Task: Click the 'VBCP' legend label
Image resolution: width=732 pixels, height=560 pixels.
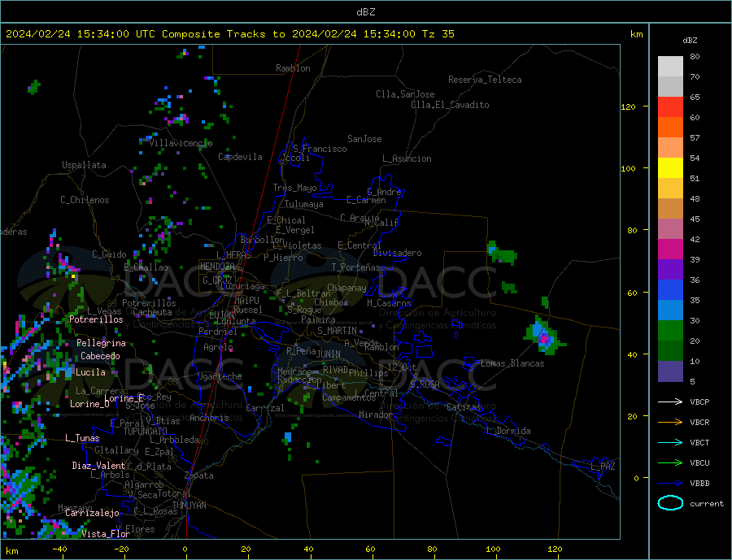Action: tap(699, 402)
